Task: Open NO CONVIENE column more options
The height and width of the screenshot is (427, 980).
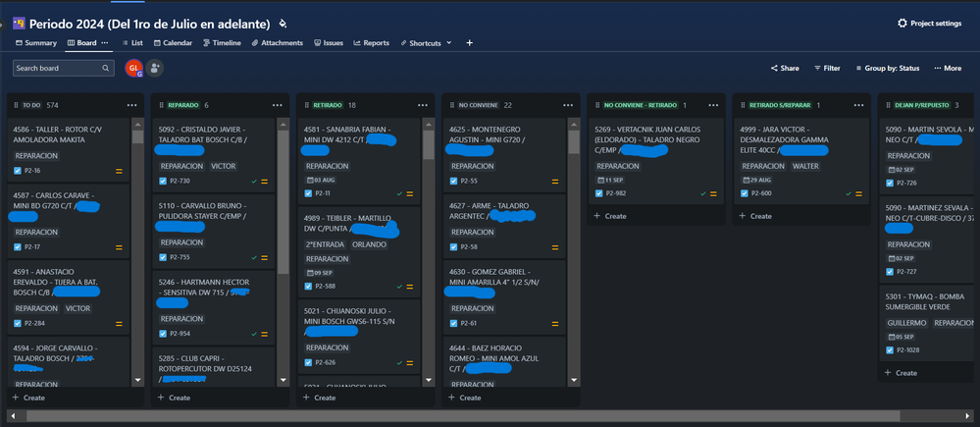Action: point(568,105)
